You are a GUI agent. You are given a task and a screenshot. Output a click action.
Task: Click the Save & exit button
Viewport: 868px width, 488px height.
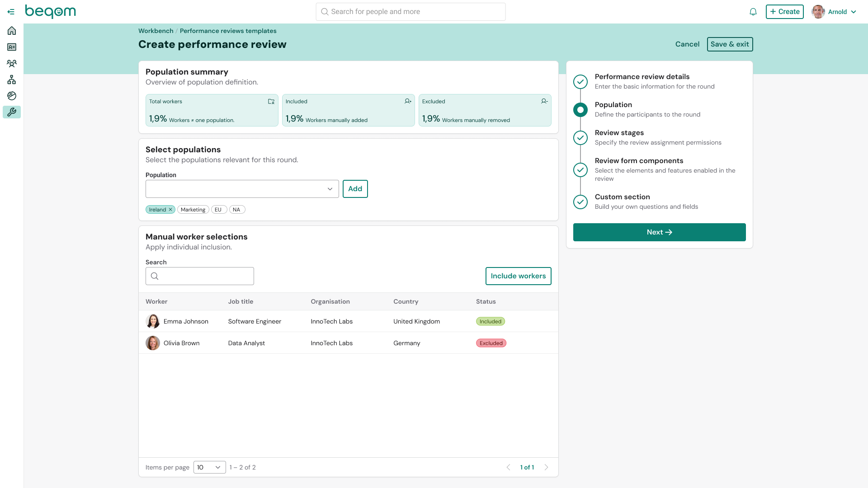[x=729, y=44]
